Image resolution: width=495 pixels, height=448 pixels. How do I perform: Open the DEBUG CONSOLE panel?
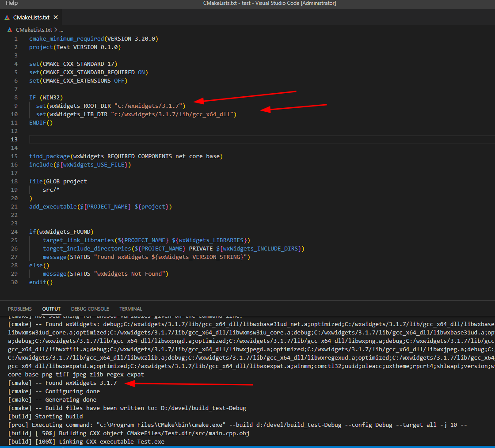pos(90,309)
